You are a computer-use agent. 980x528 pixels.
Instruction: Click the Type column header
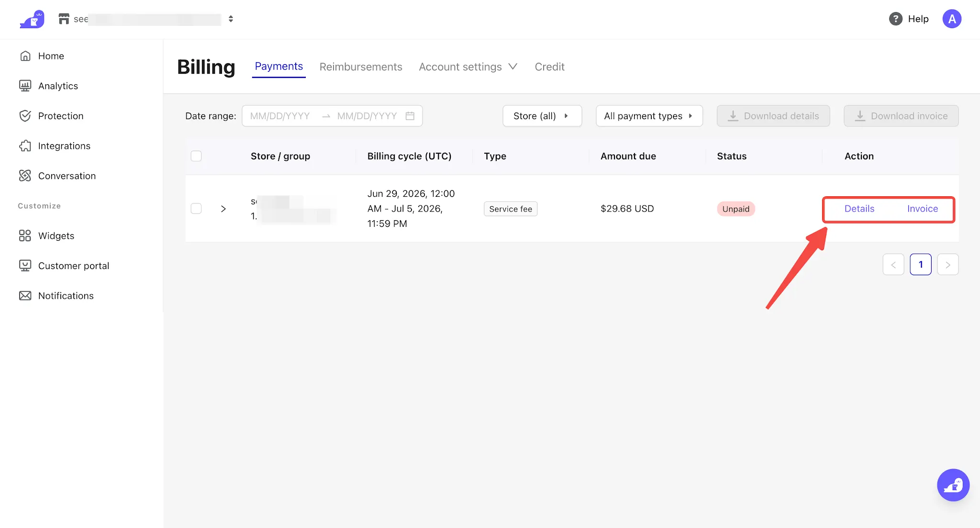(495, 156)
